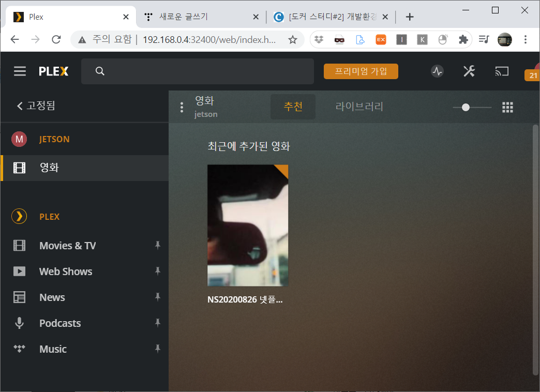
Task: Open the extensions puzzle icon
Action: tap(463, 40)
